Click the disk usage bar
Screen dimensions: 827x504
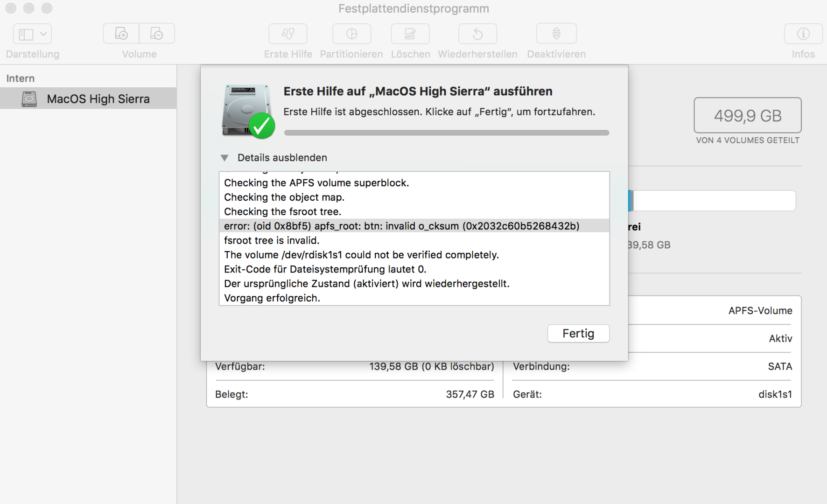(x=712, y=201)
